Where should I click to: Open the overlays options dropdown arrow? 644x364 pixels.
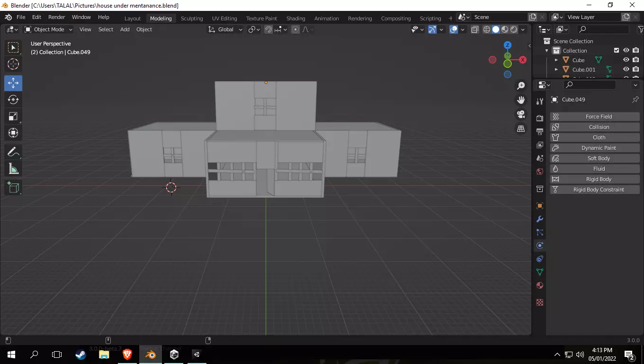[x=463, y=29]
